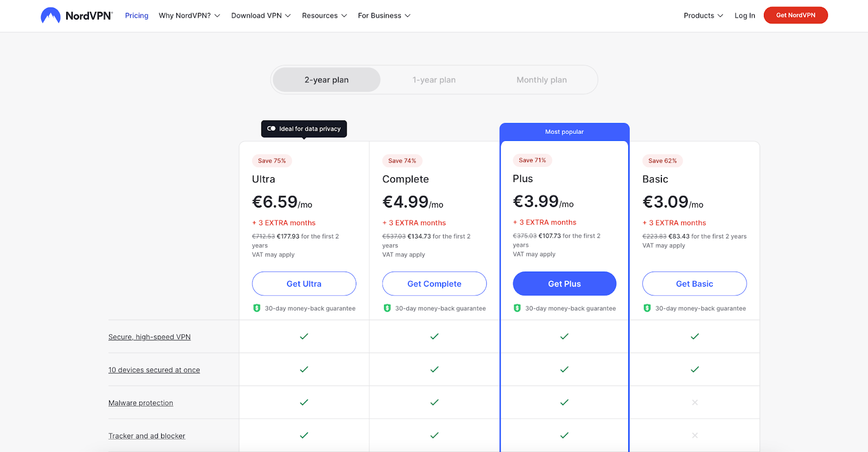Click Plus checkmark for 10 devices secured
The width and height of the screenshot is (868, 452).
[564, 370]
